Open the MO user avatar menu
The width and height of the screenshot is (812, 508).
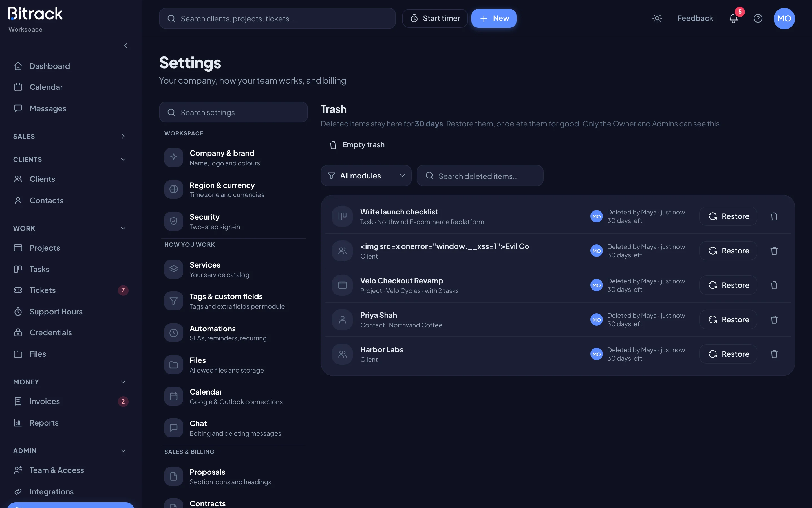(x=784, y=18)
